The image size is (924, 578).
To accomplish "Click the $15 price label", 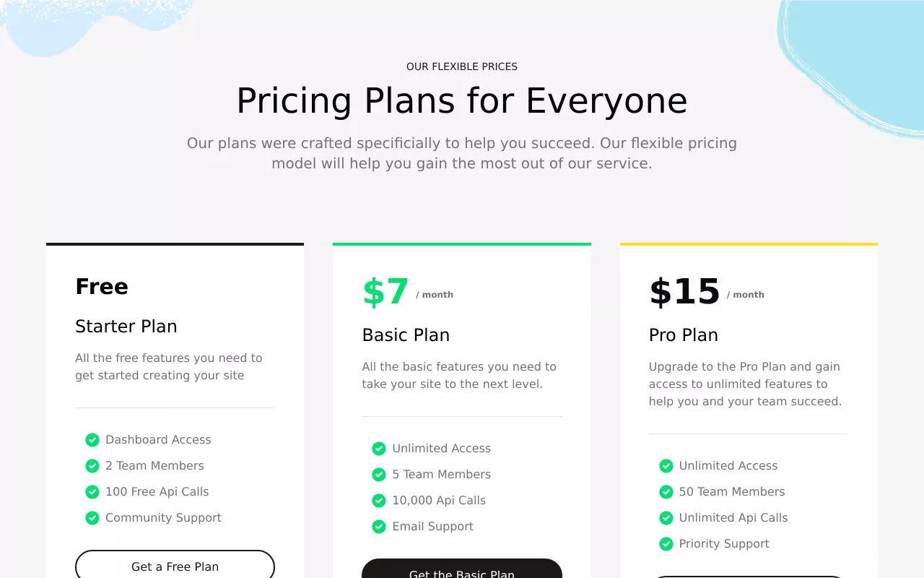I will [x=684, y=292].
